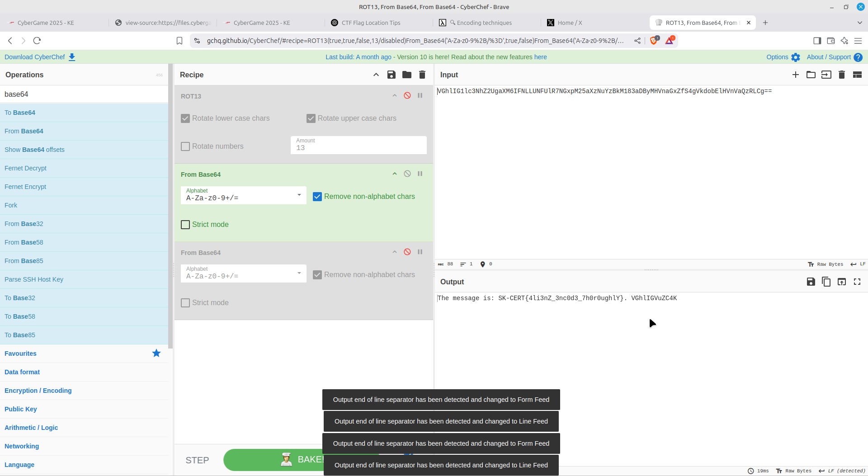Uncheck Remove non-alphabet chars in active From Base64
Viewport: 868px width, 476px height.
click(x=317, y=197)
